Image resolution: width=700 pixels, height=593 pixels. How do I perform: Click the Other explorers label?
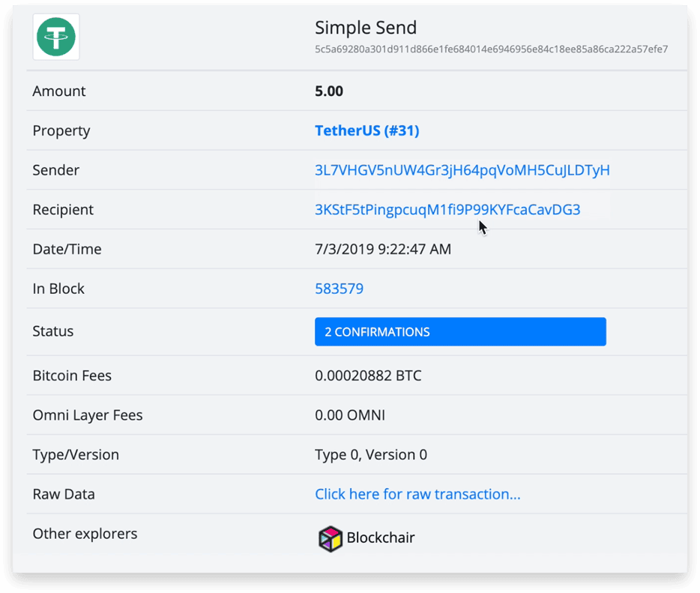(85, 534)
